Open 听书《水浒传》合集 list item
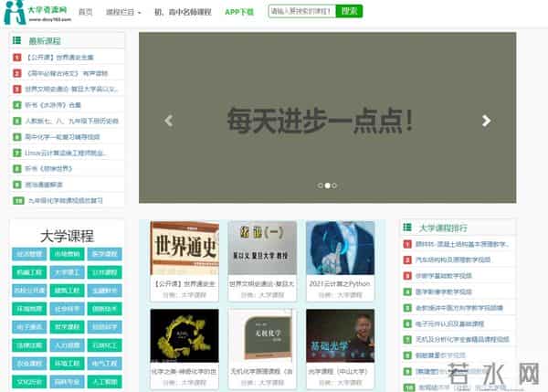Screen dimensions: 548x392 53,105
